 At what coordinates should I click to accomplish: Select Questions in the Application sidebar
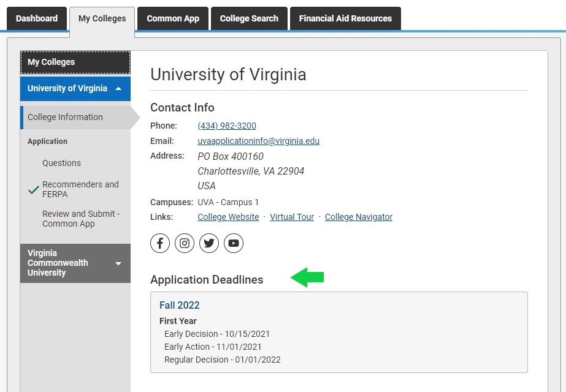[x=61, y=163]
